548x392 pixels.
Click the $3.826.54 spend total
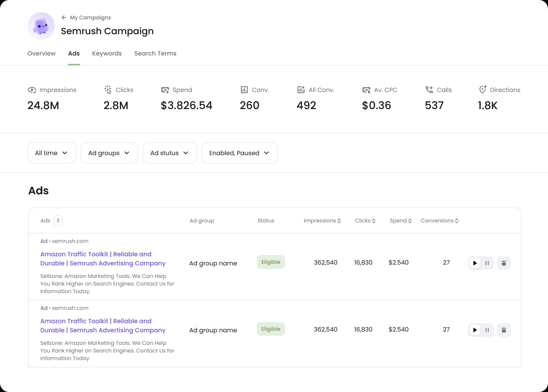point(186,105)
